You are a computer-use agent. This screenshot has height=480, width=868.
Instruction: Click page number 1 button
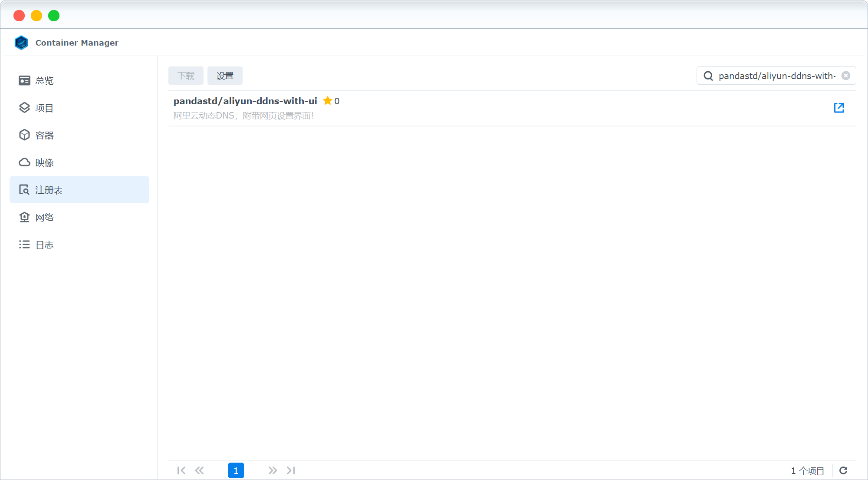click(x=236, y=470)
